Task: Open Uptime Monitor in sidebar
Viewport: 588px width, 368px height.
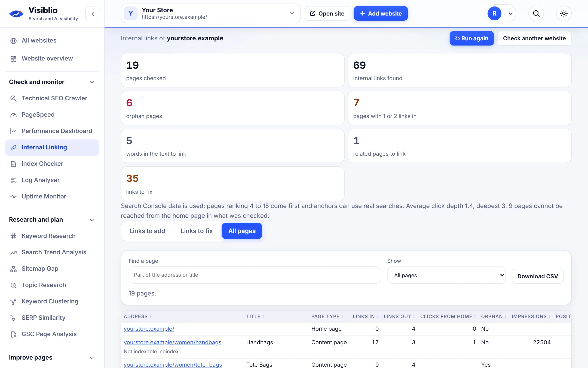Action: (x=52, y=197)
